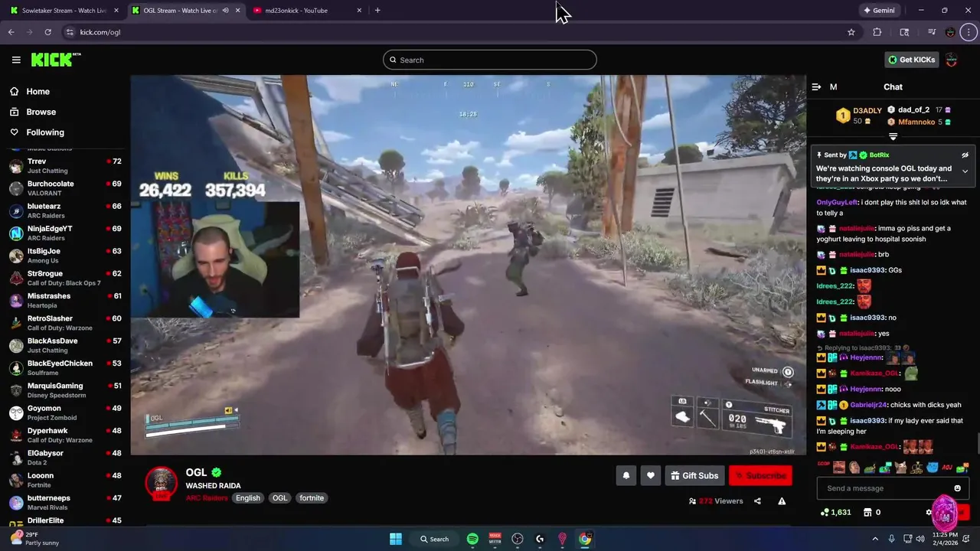Click OnlyGuyLeft username in chat
Viewport: 980px width, 551px height.
coord(837,203)
